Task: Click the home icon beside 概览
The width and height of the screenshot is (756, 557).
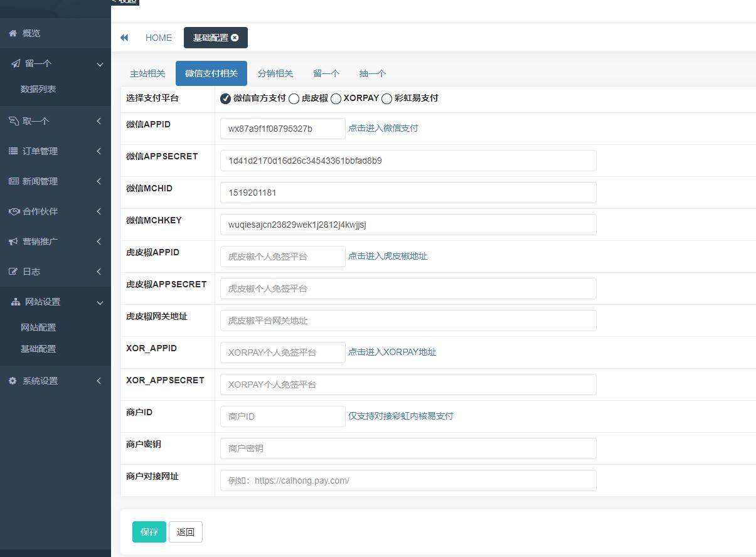Action: (x=13, y=33)
